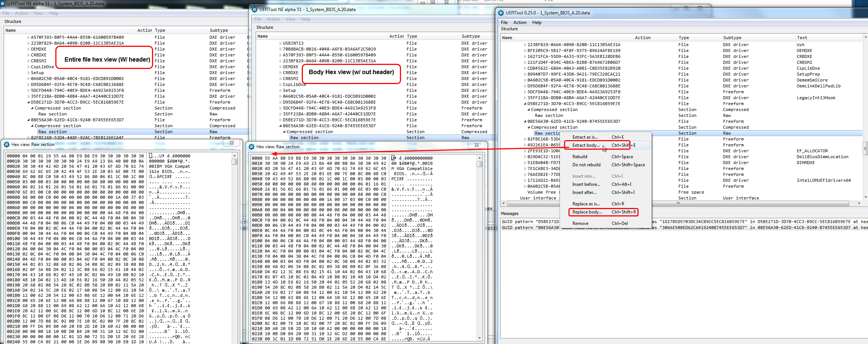This screenshot has width=868, height=344.
Task: Collapse Compressed section in middle window tree
Action: pyautogui.click(x=284, y=132)
